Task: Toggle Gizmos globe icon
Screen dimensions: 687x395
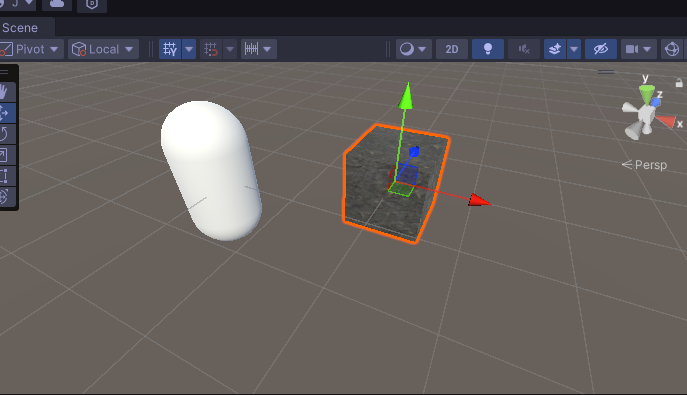Action: click(672, 49)
